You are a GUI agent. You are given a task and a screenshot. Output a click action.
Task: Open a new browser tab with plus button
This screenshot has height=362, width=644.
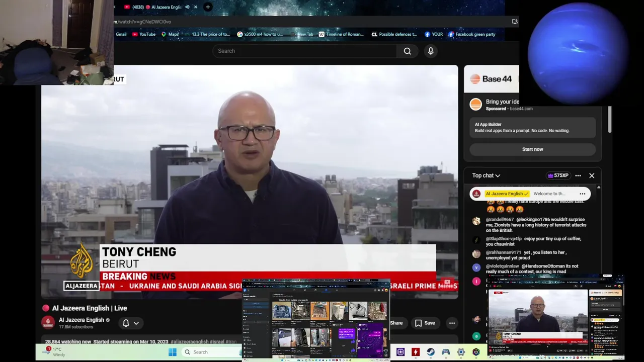pos(208,7)
